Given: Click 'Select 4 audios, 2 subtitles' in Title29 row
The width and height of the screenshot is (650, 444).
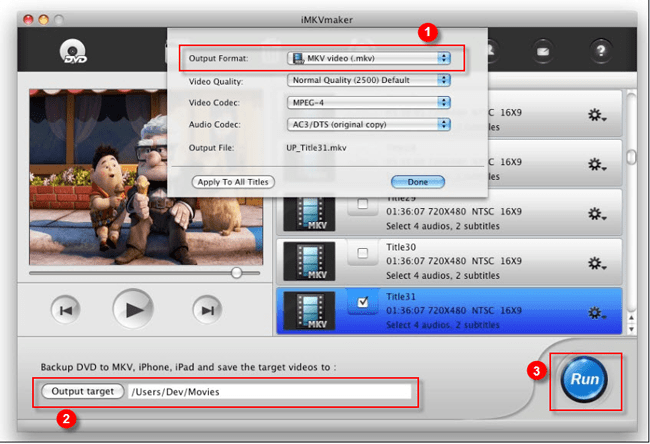Looking at the screenshot, I should coord(443,226).
